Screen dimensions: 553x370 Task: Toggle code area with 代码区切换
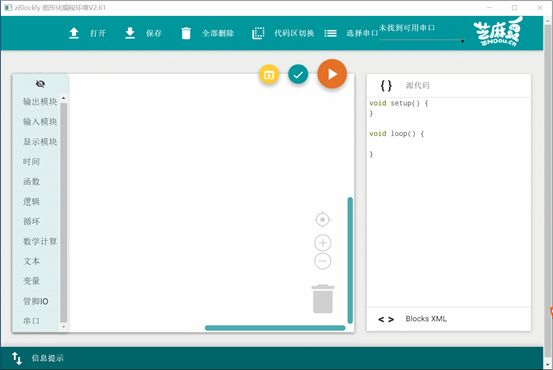point(294,33)
